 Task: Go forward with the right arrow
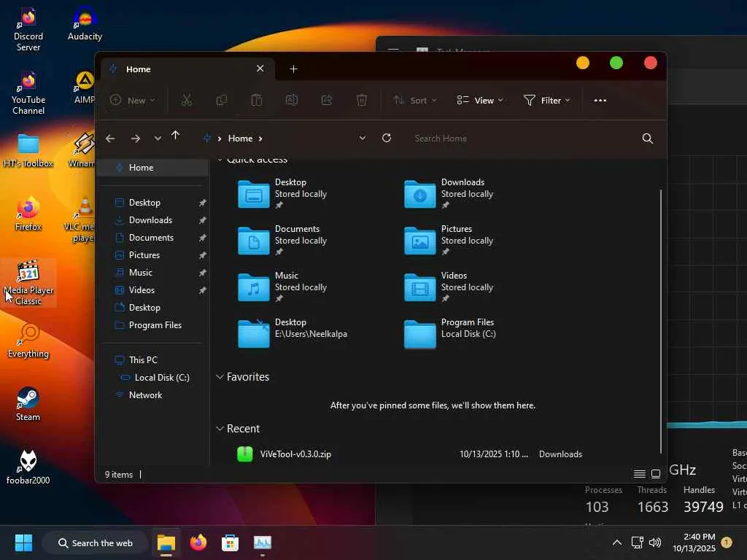coord(136,139)
